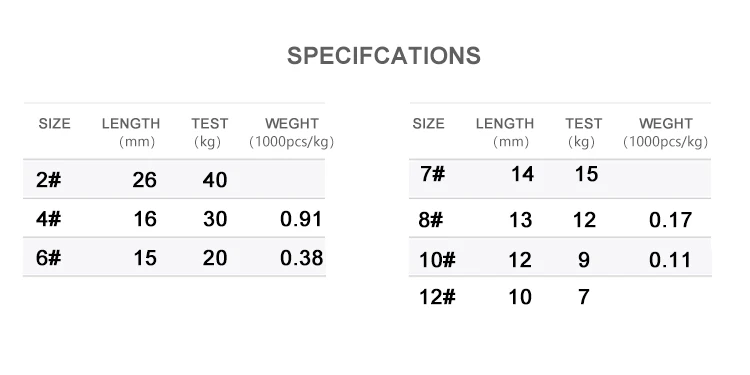
Task: Click the SPECIFCATIONS heading
Action: 384,56
